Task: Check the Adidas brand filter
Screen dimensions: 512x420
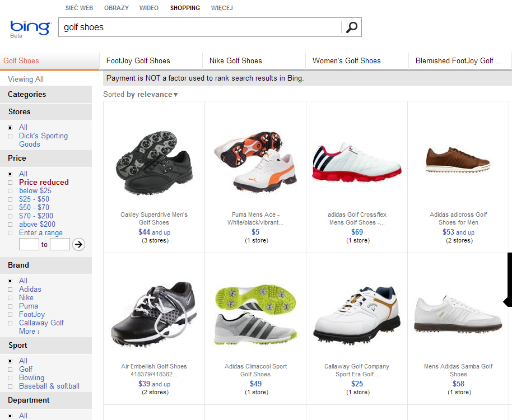Action: pos(11,289)
